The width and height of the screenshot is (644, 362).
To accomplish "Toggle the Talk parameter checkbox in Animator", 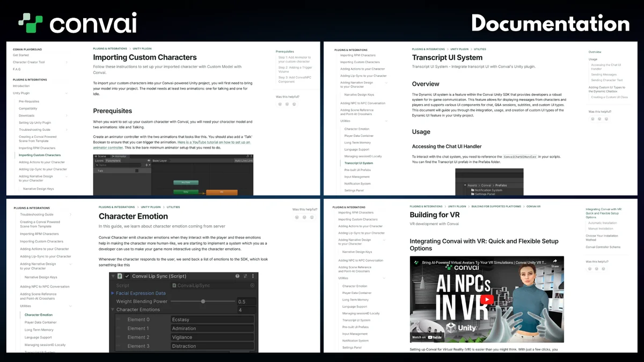I will click(x=137, y=171).
